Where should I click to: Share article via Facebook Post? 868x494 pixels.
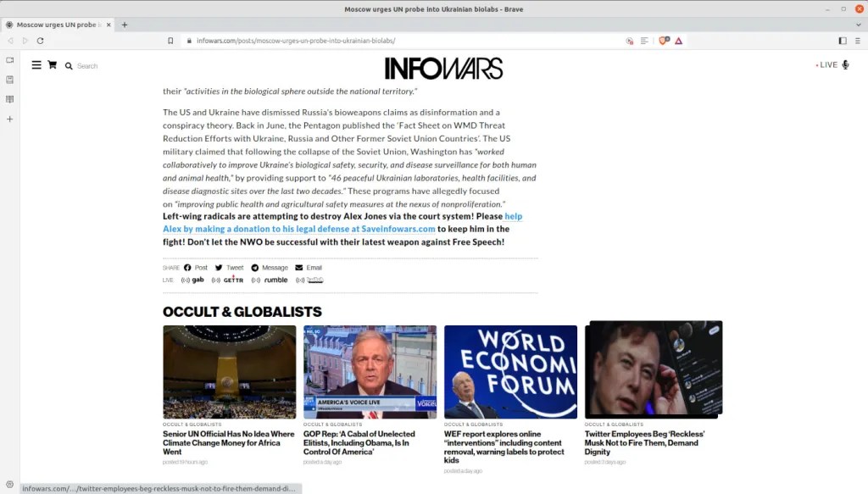click(195, 268)
